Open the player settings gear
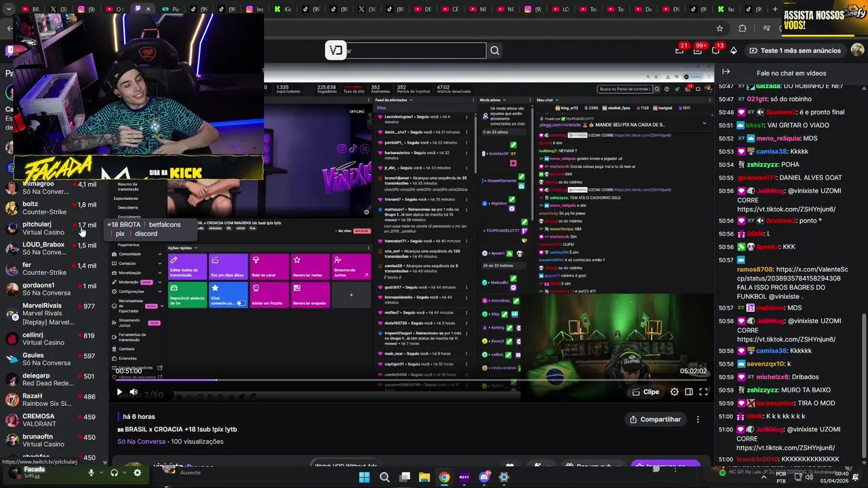 (x=674, y=392)
